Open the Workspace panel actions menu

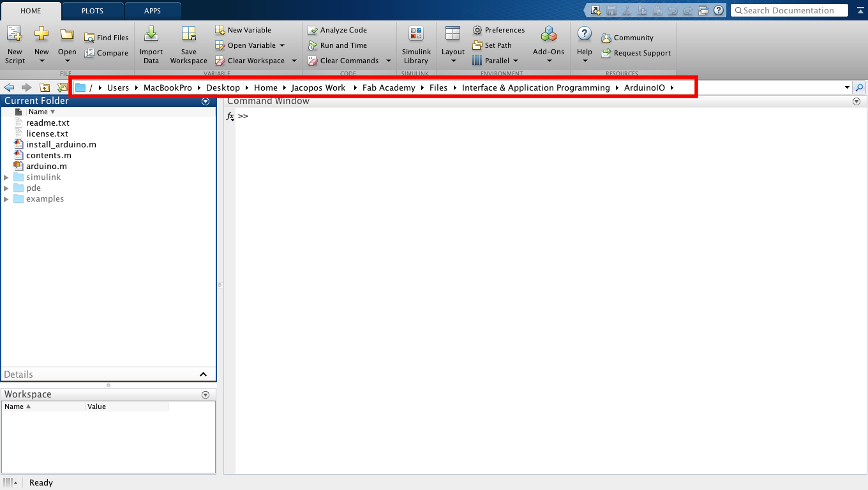[x=206, y=395]
